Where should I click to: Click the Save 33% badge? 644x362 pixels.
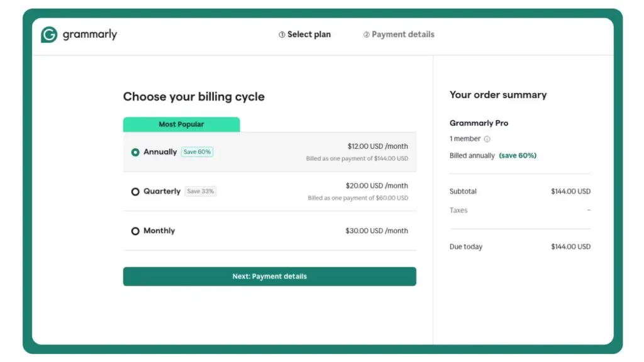tap(200, 192)
